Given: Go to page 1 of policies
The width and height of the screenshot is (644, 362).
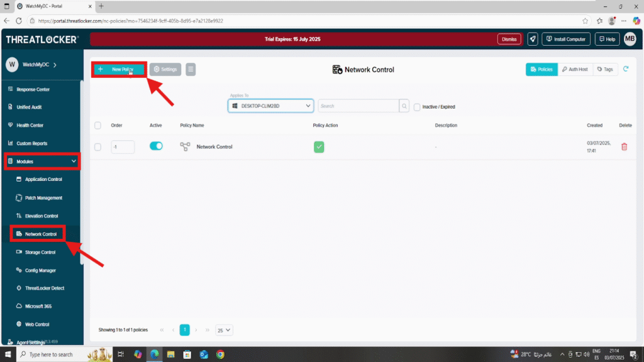Looking at the screenshot, I should tap(185, 329).
